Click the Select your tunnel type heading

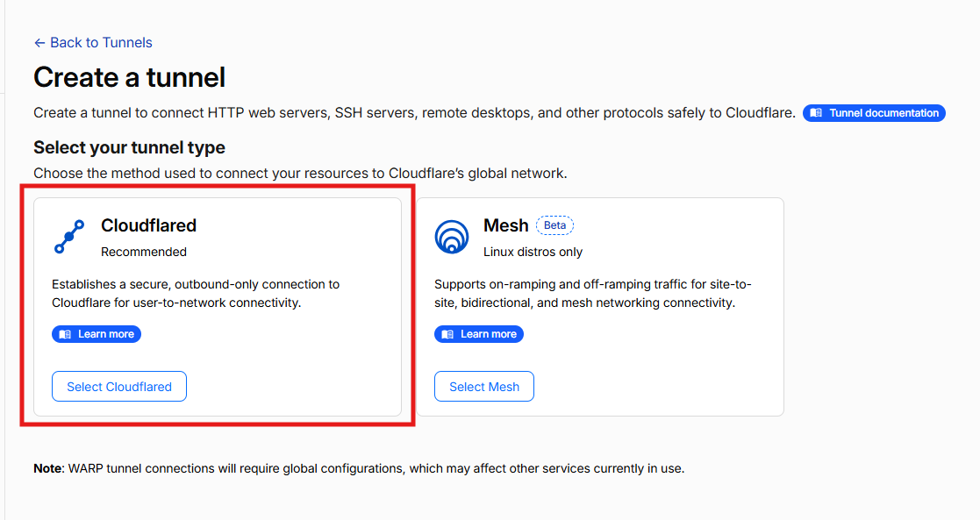129,147
